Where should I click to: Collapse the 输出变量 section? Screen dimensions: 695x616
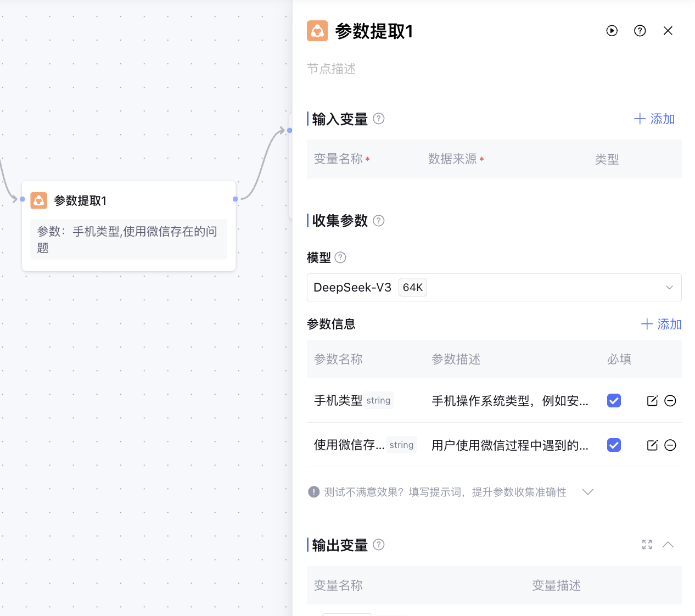[668, 545]
